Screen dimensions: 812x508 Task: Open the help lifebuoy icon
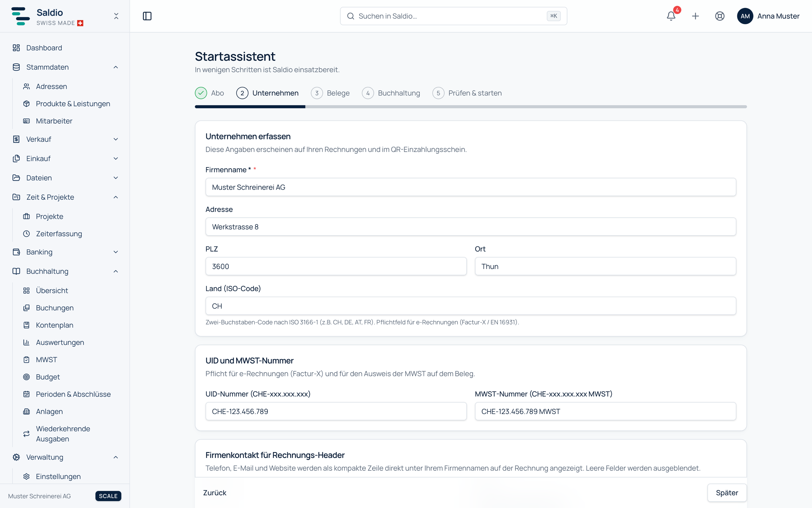click(x=720, y=16)
